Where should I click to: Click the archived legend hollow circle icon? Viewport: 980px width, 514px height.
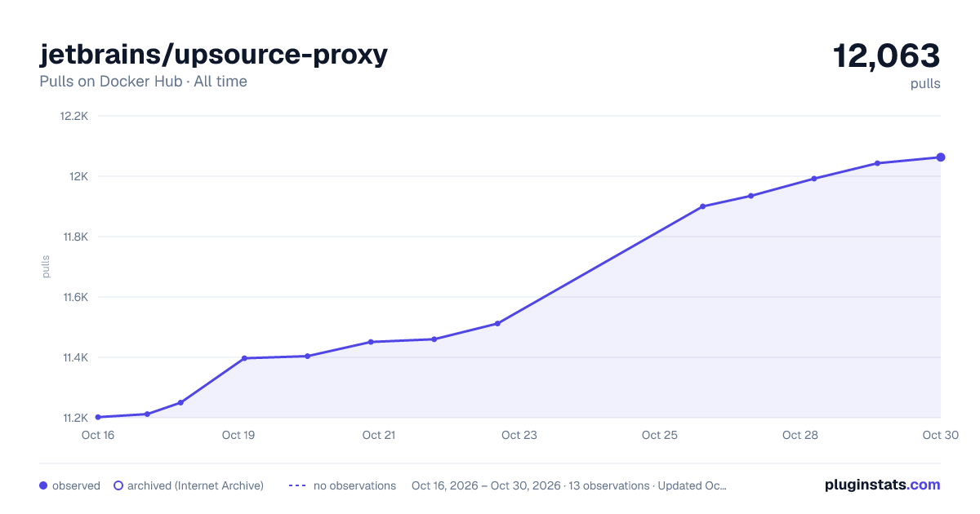point(118,485)
